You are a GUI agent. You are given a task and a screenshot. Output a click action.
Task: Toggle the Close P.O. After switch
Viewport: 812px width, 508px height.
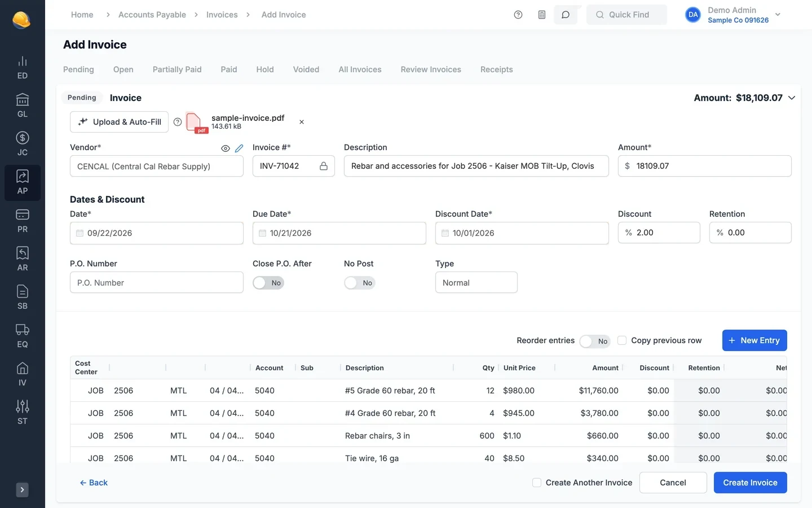click(x=268, y=283)
